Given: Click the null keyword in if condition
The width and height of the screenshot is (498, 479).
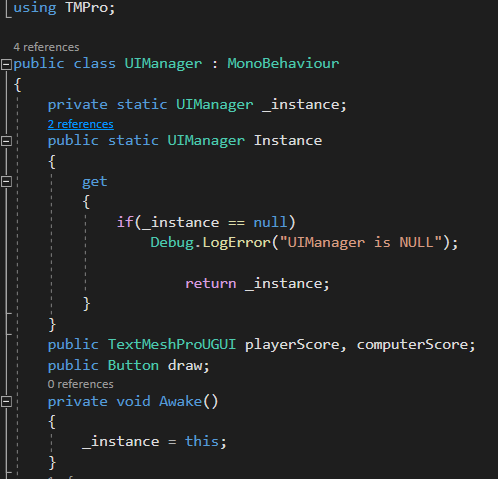Looking at the screenshot, I should click(270, 222).
